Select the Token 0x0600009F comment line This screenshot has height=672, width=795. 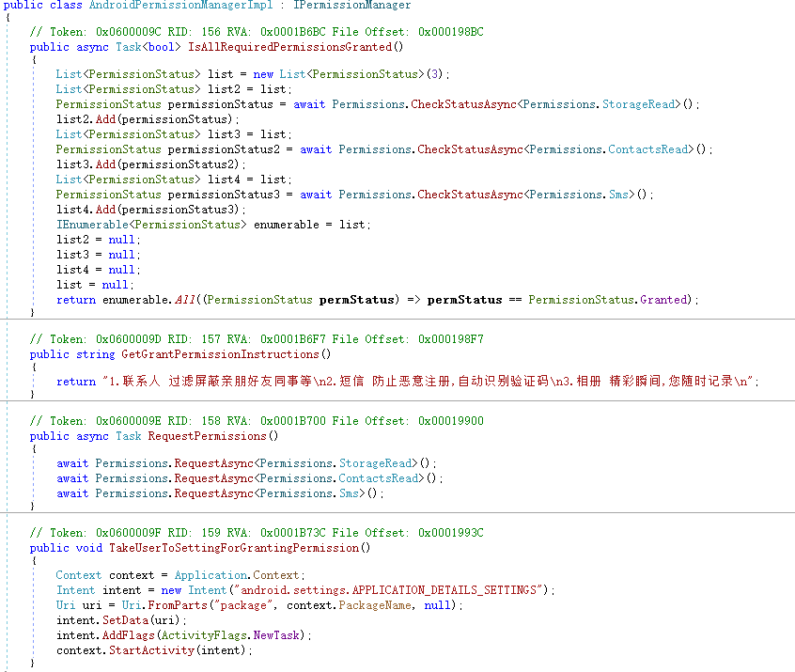pyautogui.click(x=257, y=533)
